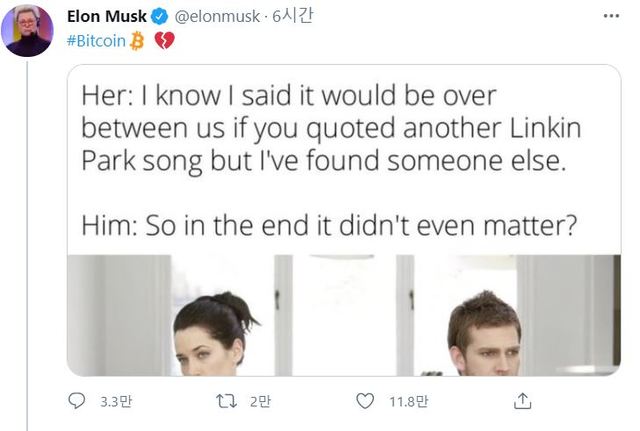Screen dimensions: 640x431
Task: Click the reply speech bubble icon
Action: 77,401
